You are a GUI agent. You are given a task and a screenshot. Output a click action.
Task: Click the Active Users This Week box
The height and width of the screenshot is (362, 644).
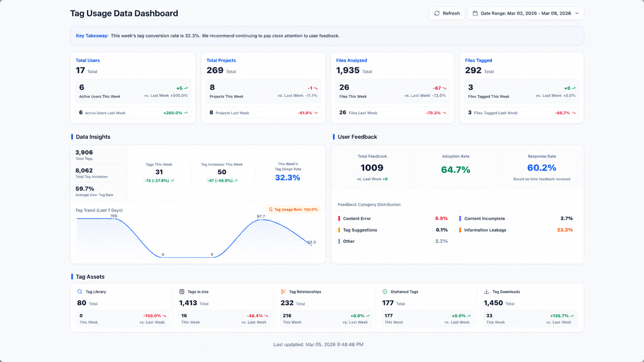pyautogui.click(x=133, y=92)
